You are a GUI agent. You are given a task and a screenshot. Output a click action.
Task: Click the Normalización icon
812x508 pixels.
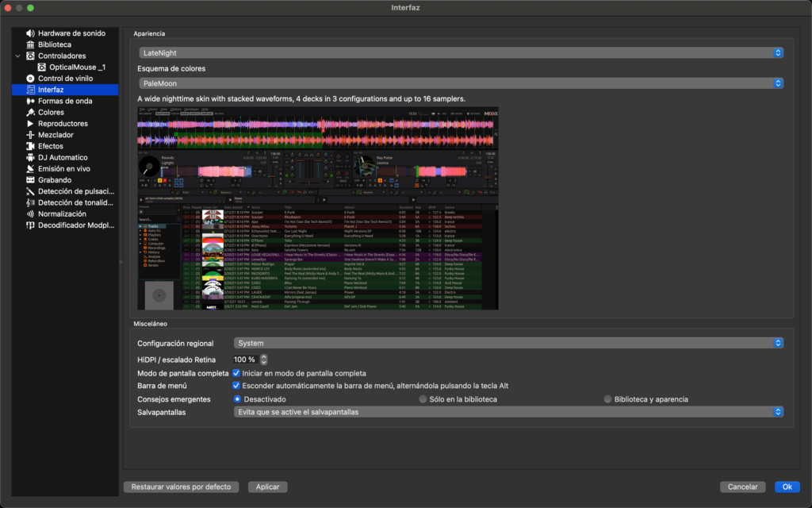[31, 214]
